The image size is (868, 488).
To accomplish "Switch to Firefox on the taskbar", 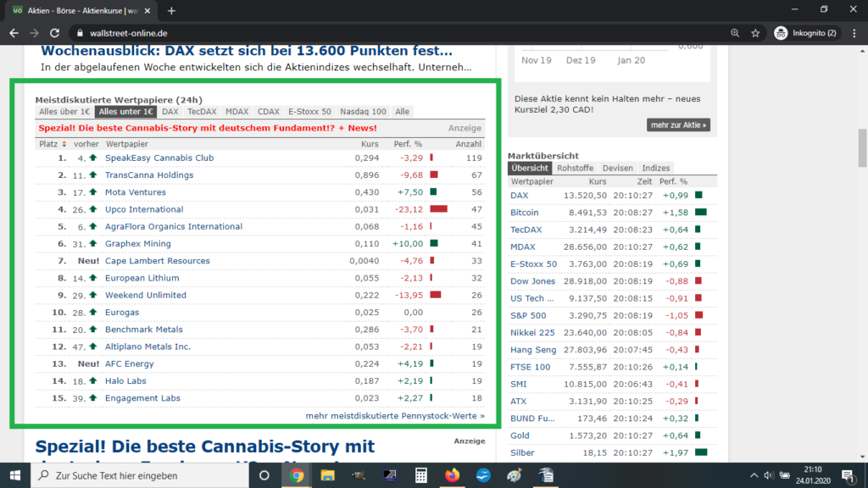I will [452, 475].
